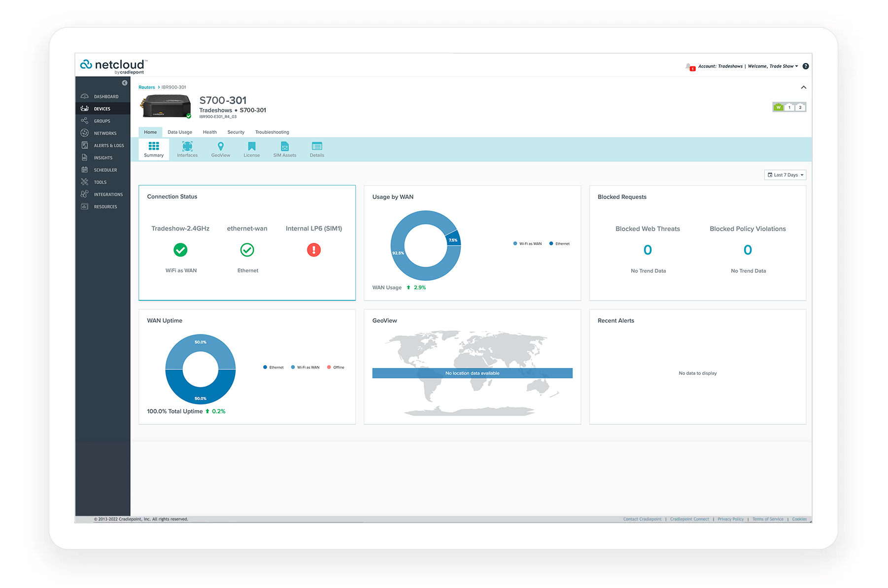Click the 100.0% Total Uptime text
This screenshot has height=588, width=888.
click(174, 411)
